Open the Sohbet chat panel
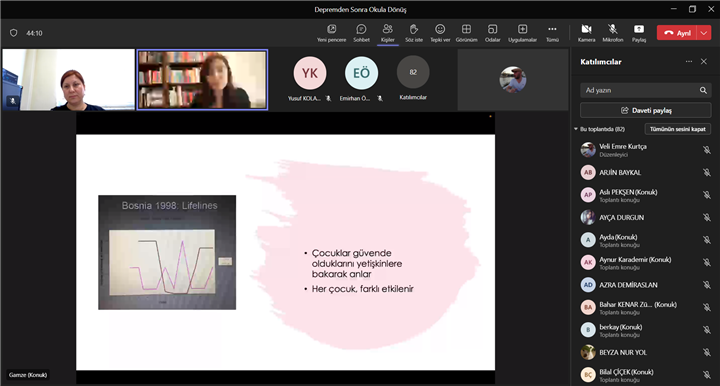This screenshot has height=386, width=720. point(361,33)
